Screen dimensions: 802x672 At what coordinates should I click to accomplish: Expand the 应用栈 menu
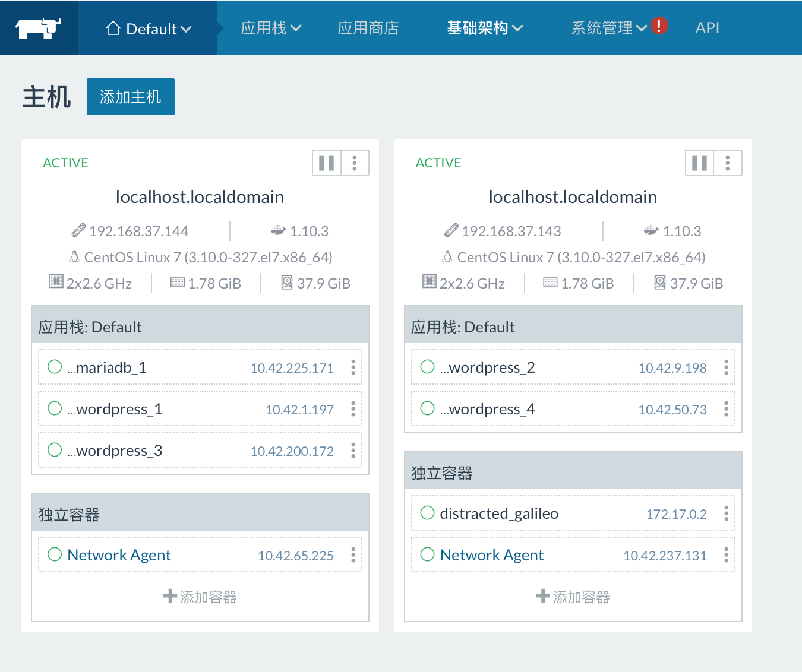coord(271,28)
